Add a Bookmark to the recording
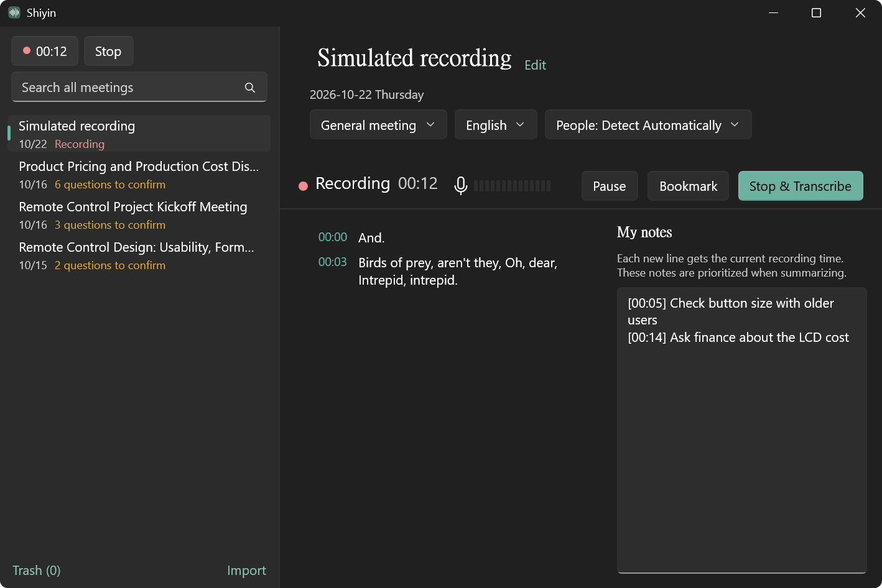This screenshot has height=588, width=882. tap(688, 186)
